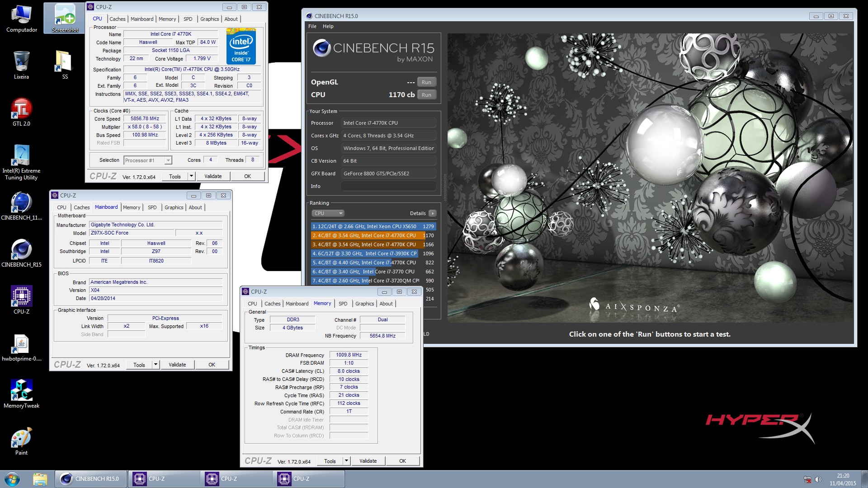
Task: Open Tools dropdown arrow in Memory CPU-Z window
Action: pyautogui.click(x=346, y=461)
